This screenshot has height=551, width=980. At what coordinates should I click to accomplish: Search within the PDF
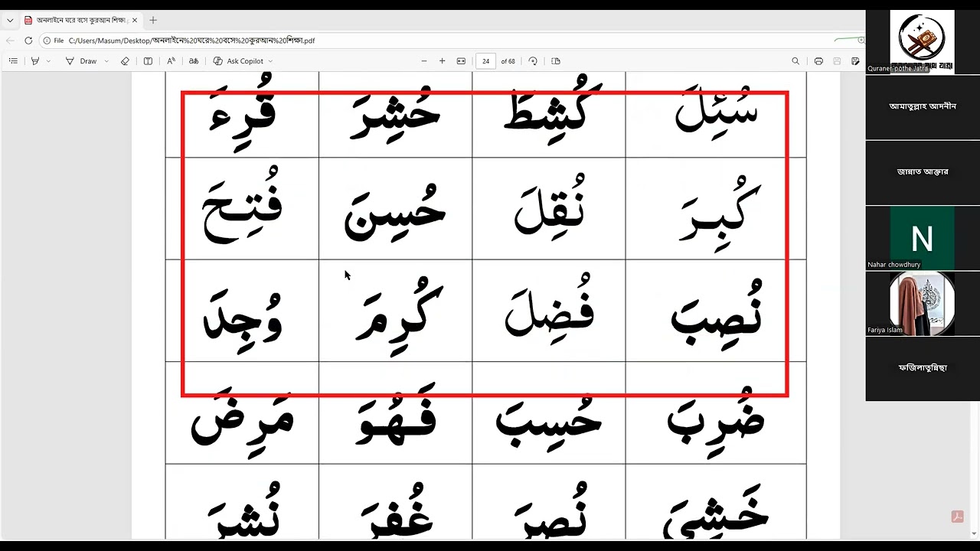point(795,61)
